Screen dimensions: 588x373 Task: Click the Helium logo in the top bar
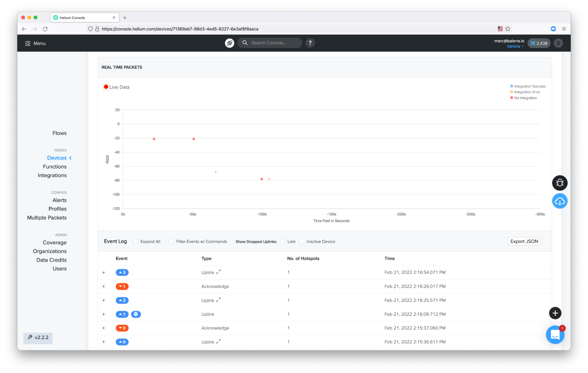[x=229, y=43]
